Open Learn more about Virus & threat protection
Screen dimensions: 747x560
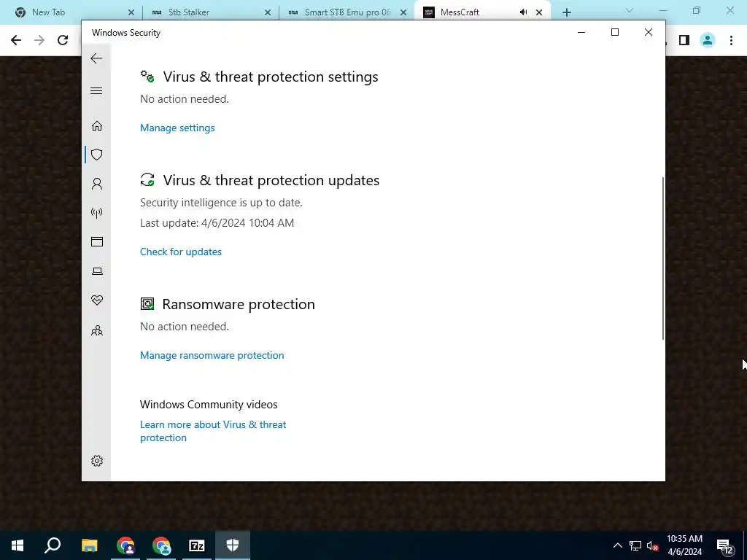pos(213,431)
